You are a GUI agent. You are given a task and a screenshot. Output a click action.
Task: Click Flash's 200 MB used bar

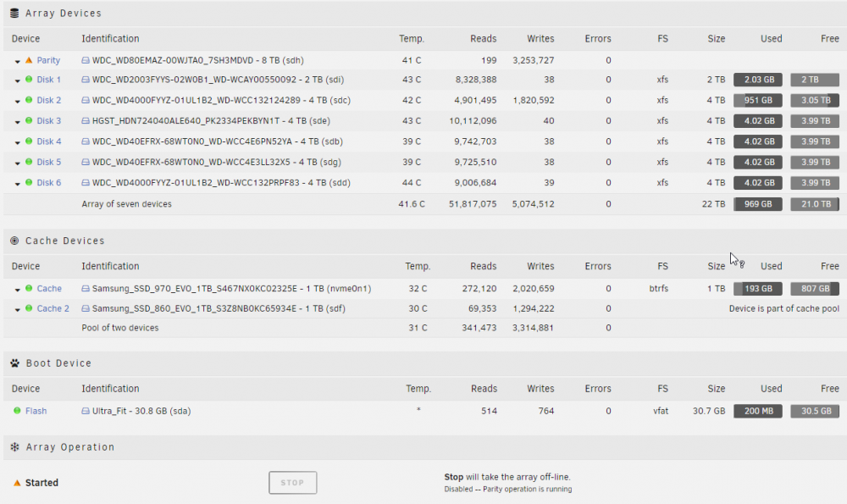[x=758, y=411]
